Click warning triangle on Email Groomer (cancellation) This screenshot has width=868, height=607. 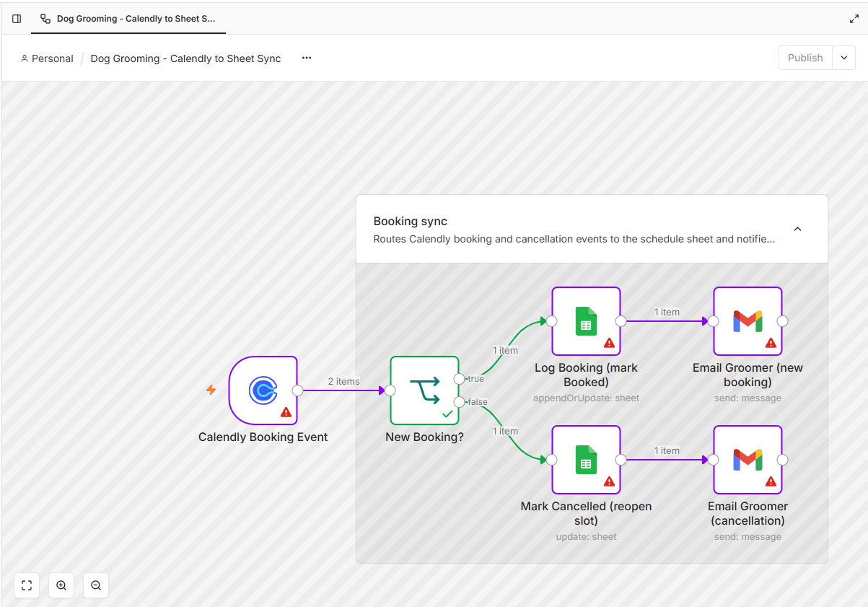click(771, 482)
